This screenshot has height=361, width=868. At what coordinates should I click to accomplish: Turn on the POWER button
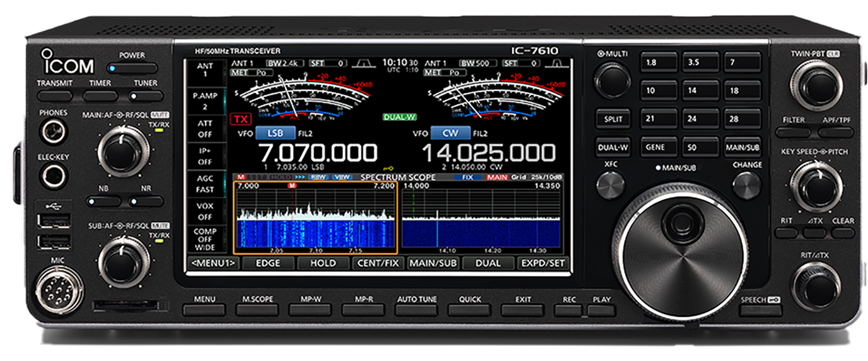[132, 68]
